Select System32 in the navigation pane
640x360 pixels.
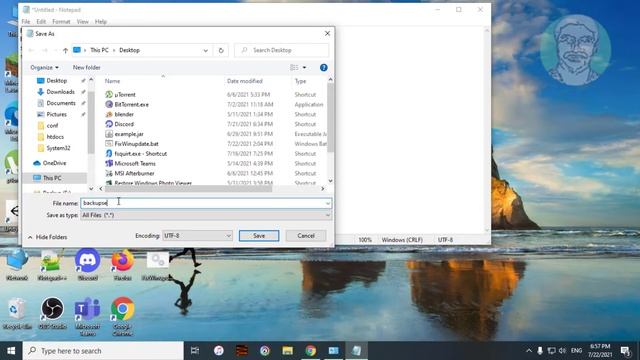pos(58,148)
